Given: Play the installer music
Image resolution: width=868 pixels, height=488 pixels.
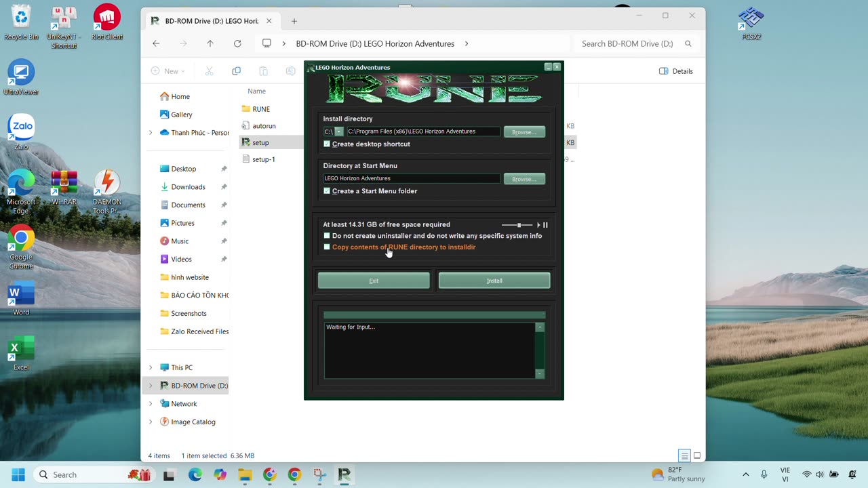Looking at the screenshot, I should [538, 225].
